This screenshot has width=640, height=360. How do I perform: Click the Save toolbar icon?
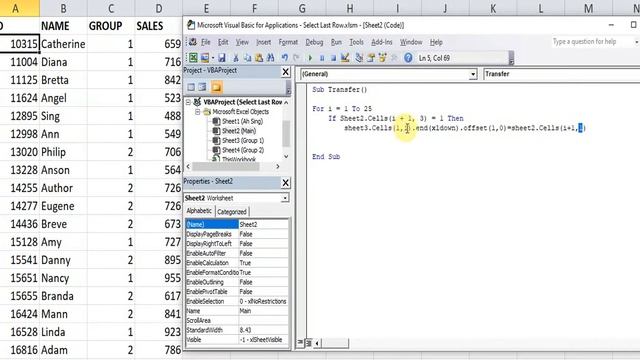point(222,58)
